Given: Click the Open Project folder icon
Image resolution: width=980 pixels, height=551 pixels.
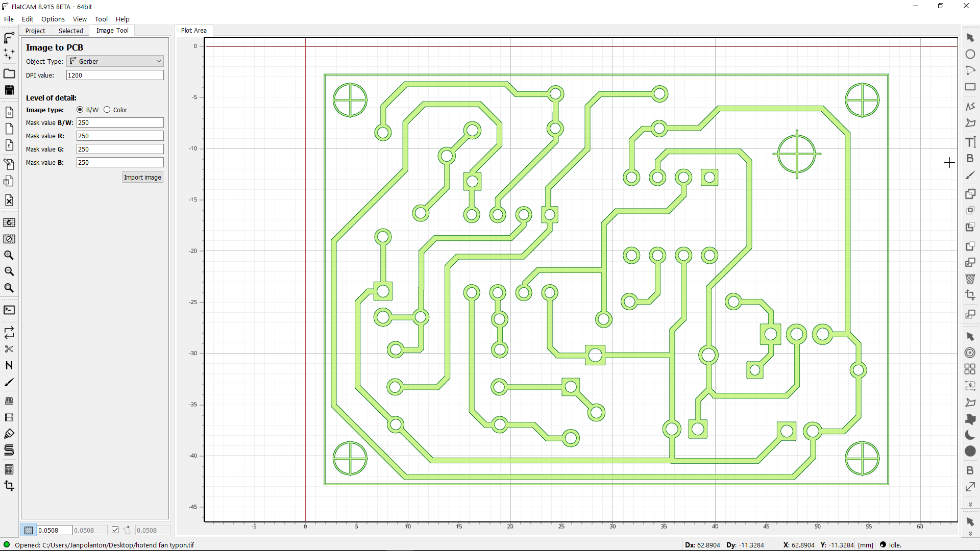Looking at the screenshot, I should 9,73.
